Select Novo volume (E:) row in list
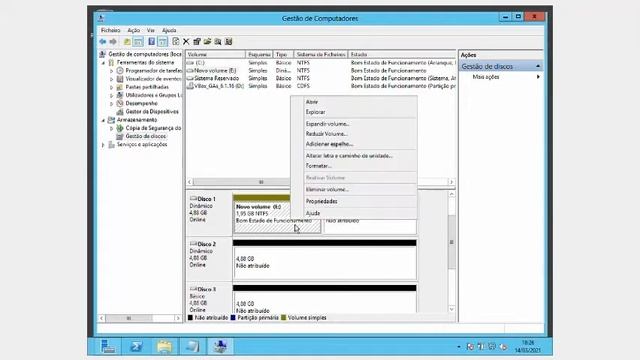The height and width of the screenshot is (360, 640). [x=321, y=71]
